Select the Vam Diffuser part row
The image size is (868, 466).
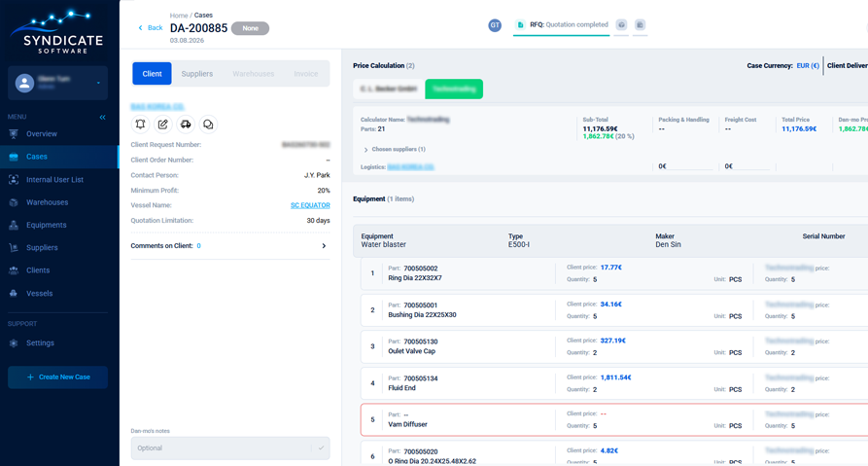(614, 420)
